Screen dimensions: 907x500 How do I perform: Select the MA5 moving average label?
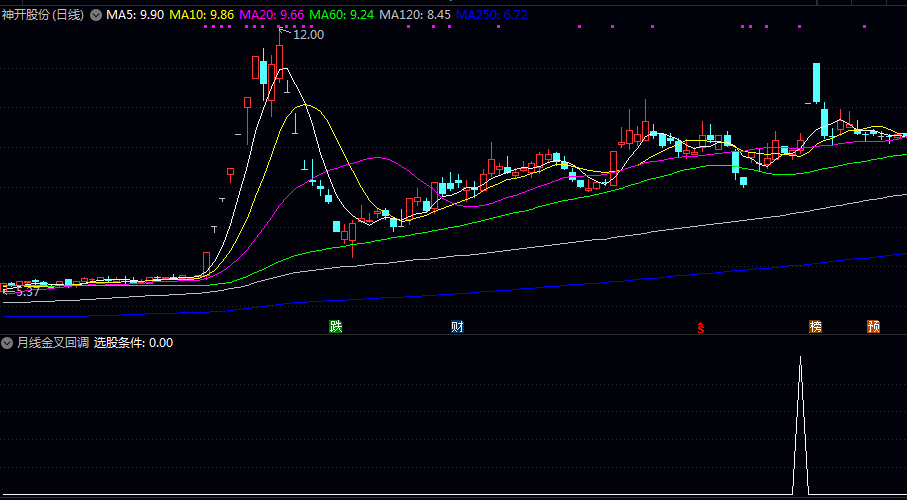135,15
